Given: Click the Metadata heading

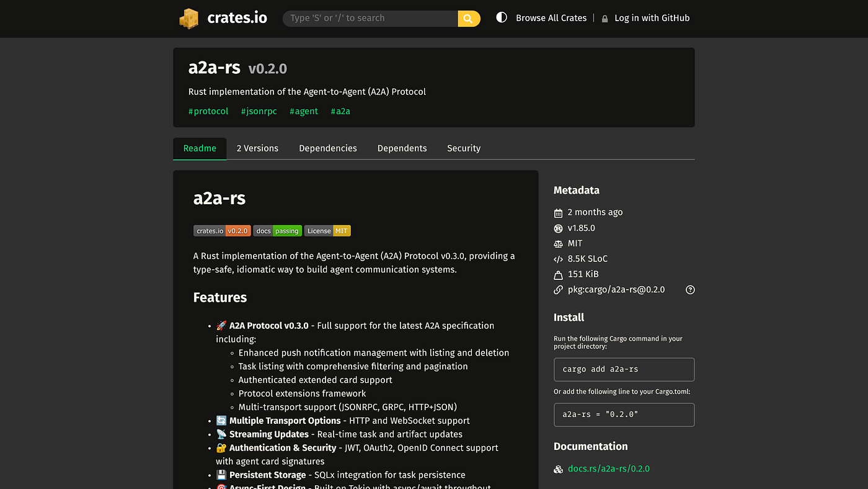Looking at the screenshot, I should coord(577,191).
